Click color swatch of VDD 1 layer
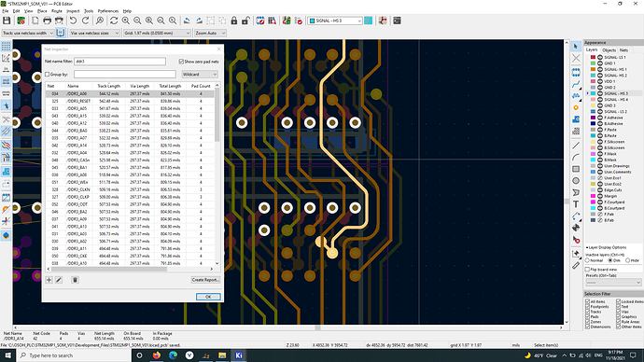Image resolution: width=644 pixels, height=362 pixels. (593, 81)
